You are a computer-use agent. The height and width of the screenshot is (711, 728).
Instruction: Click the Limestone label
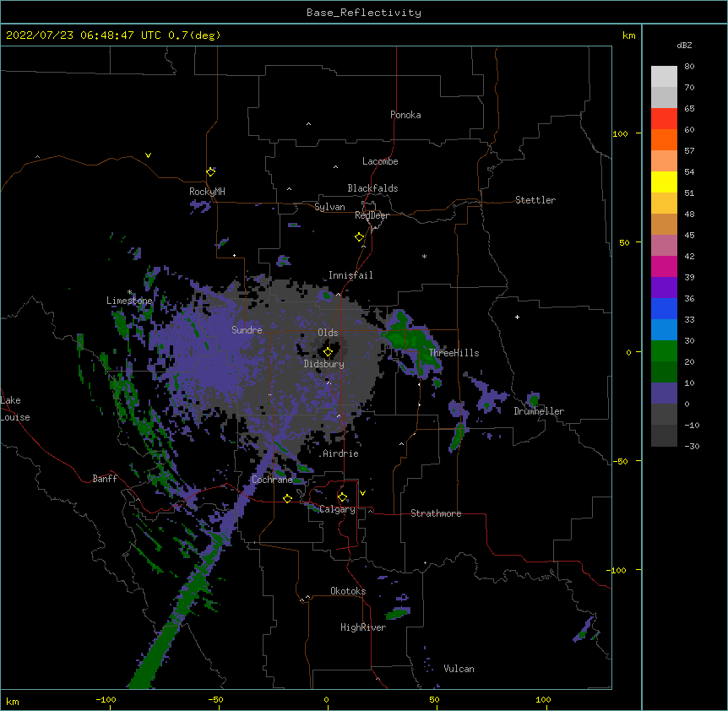coord(129,301)
